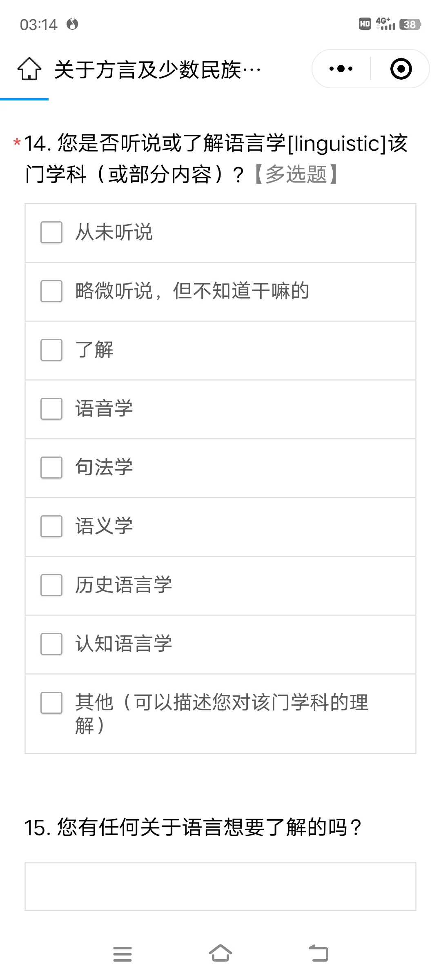Tap the question 15 text input box

point(220,886)
